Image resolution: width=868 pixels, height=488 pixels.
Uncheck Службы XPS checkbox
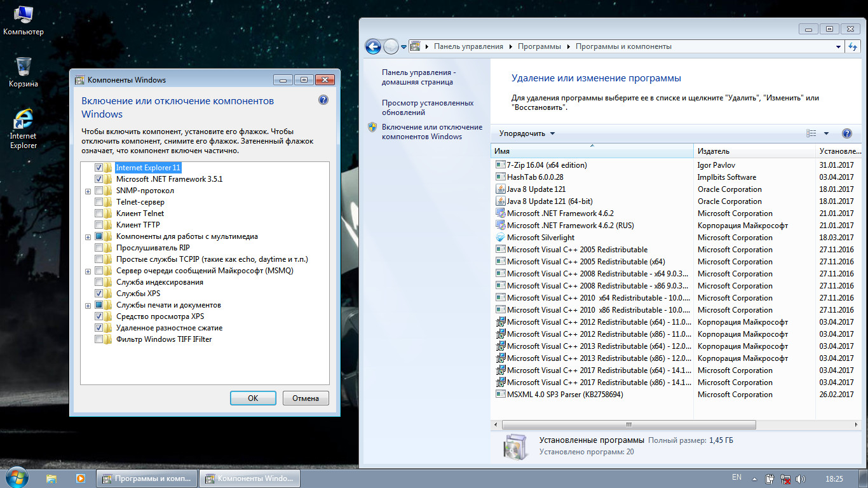(x=98, y=294)
